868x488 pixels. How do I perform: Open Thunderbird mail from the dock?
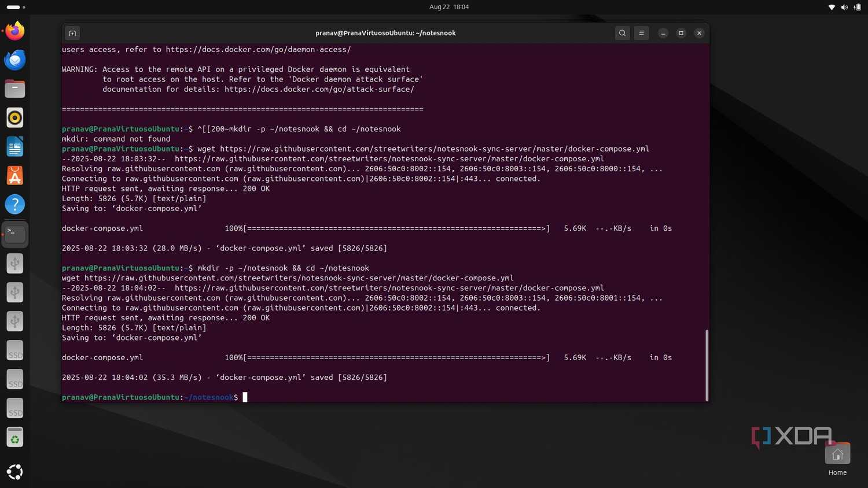(15, 60)
